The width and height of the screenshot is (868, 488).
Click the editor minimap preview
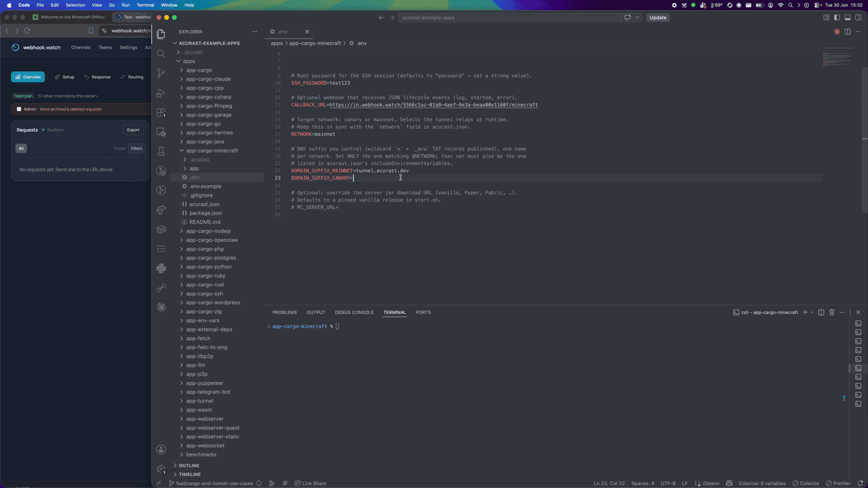click(x=838, y=57)
